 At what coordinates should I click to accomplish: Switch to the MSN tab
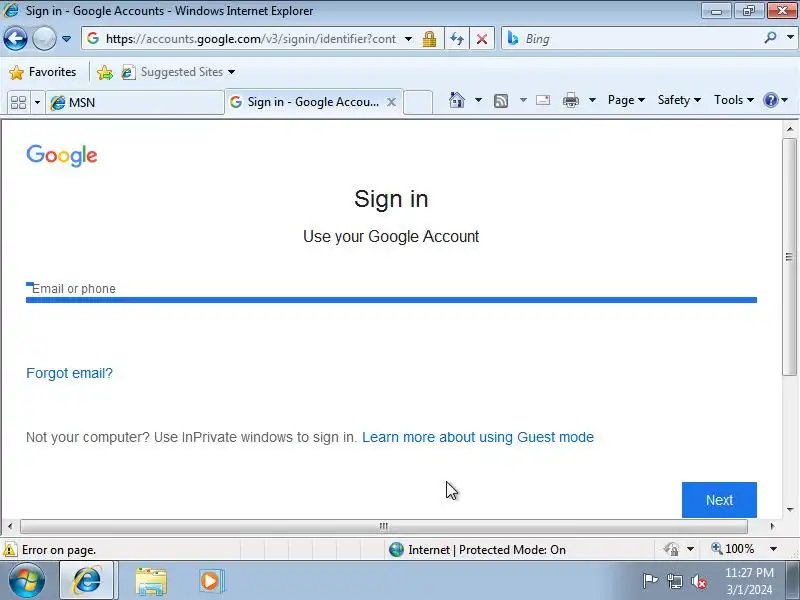pyautogui.click(x=135, y=103)
